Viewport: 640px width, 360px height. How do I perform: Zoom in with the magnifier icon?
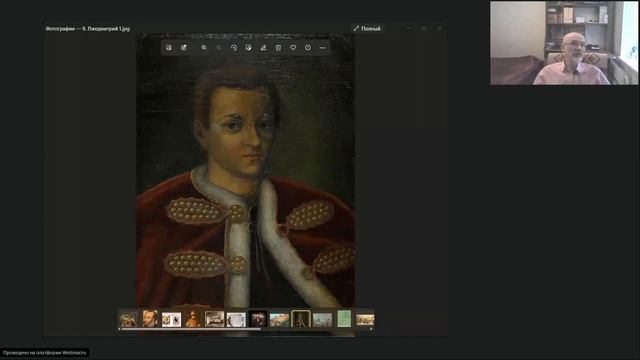pos(204,48)
